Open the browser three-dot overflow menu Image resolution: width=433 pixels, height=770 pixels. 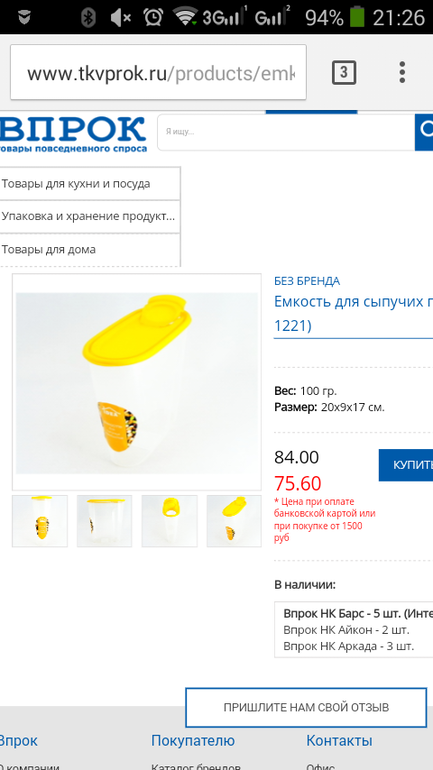tap(402, 72)
